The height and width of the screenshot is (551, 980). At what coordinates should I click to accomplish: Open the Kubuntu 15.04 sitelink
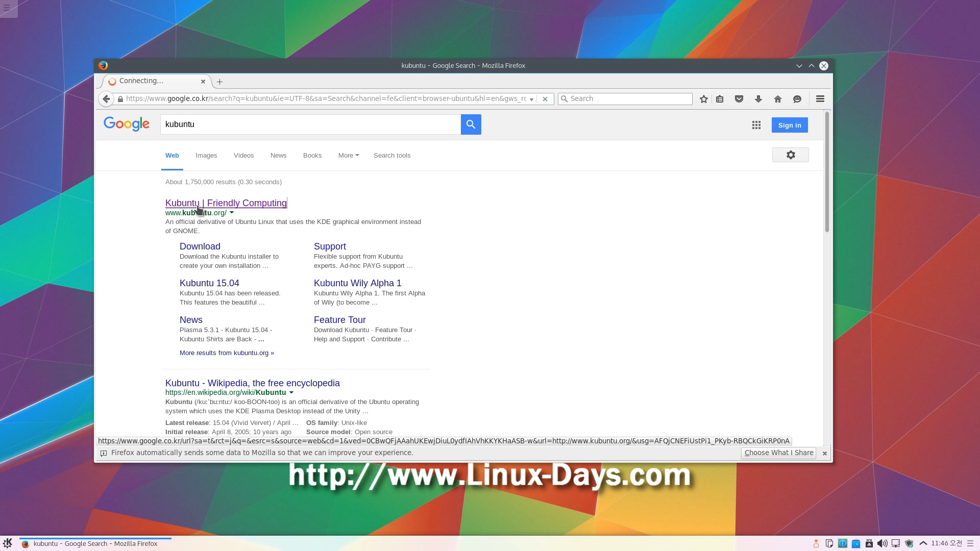(x=209, y=283)
